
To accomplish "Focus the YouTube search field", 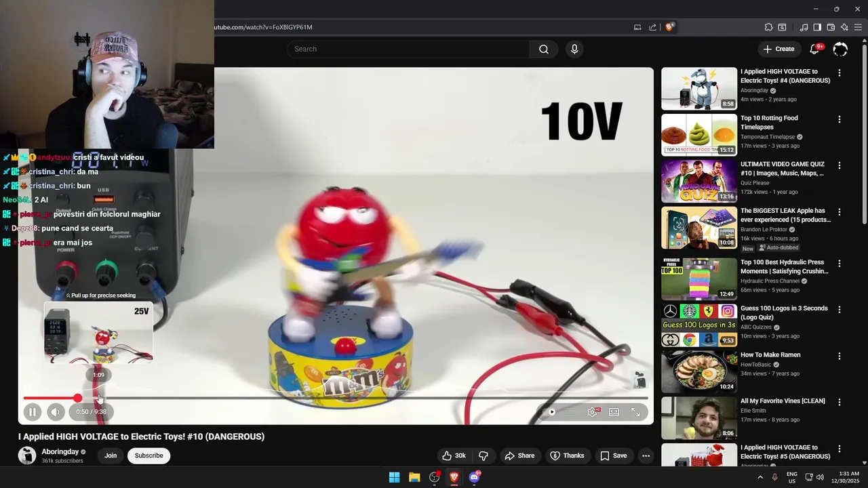I will coord(408,49).
